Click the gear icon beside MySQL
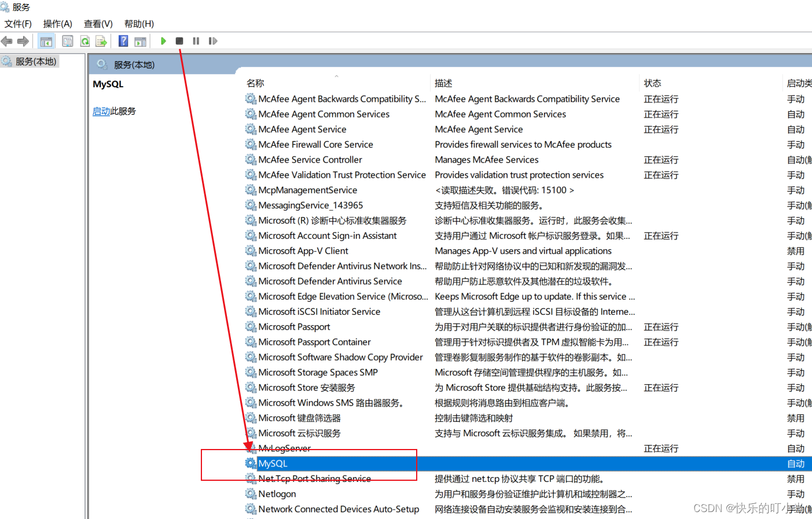The height and width of the screenshot is (519, 812). pos(251,463)
